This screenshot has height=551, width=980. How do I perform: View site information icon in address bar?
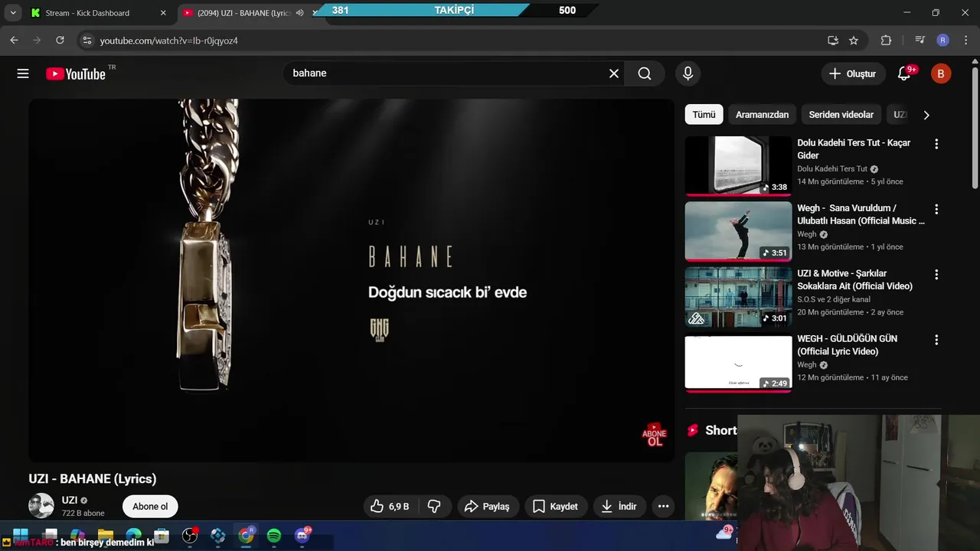(x=87, y=40)
